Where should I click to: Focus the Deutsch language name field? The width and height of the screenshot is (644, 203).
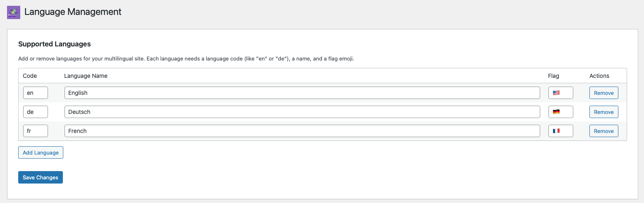(x=302, y=112)
